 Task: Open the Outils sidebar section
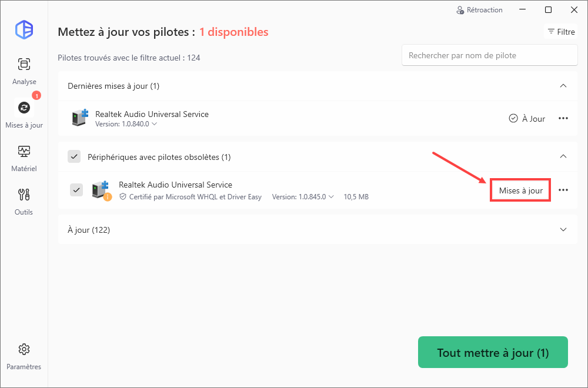point(24,202)
